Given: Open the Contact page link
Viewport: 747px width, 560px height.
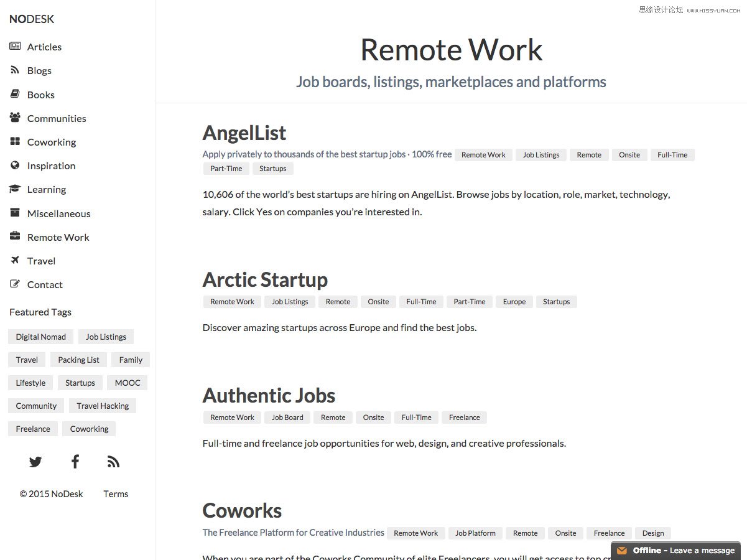Looking at the screenshot, I should coord(45,284).
